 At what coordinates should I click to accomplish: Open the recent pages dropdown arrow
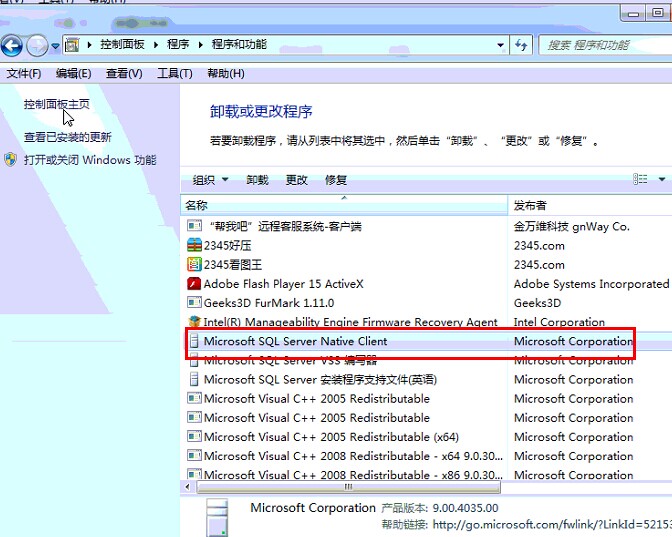coord(55,46)
